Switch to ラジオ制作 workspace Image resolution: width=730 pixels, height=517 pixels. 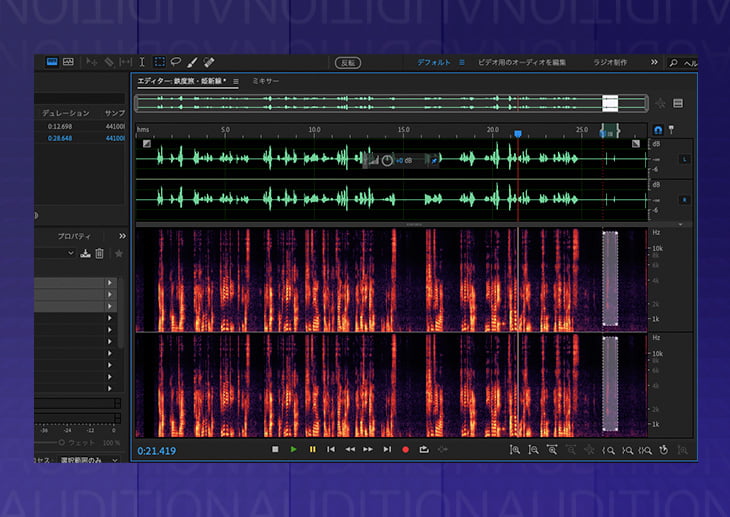609,62
